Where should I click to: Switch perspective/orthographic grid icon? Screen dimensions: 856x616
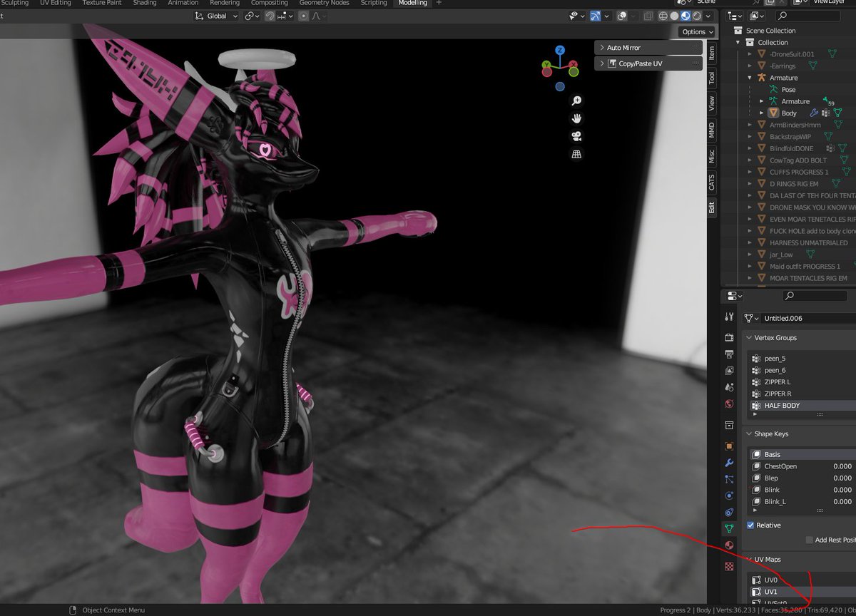point(576,154)
